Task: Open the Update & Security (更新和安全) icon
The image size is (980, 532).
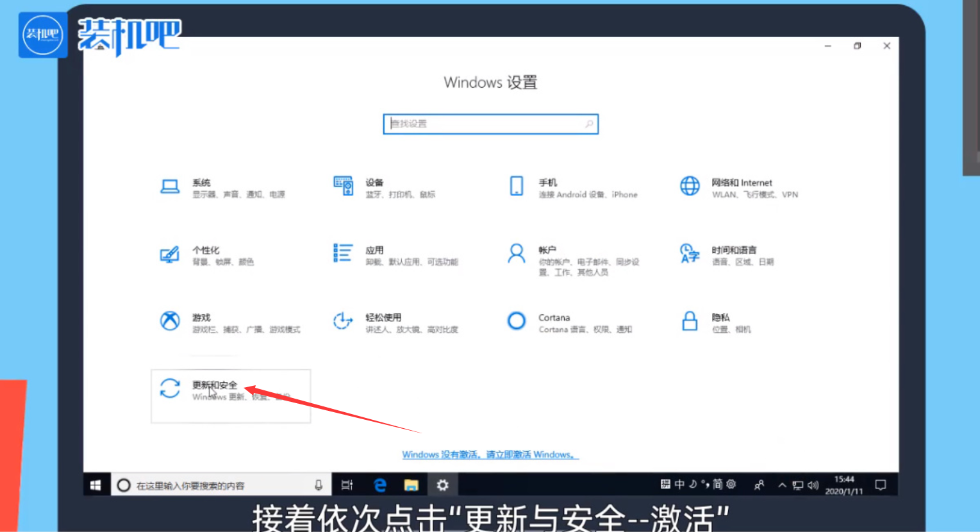Action: click(170, 388)
